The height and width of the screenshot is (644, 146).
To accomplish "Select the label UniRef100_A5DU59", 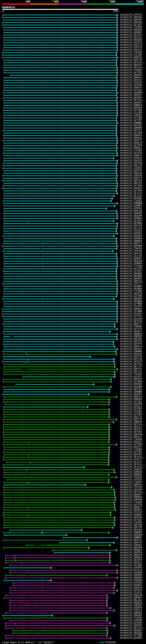I will pos(131,575).
